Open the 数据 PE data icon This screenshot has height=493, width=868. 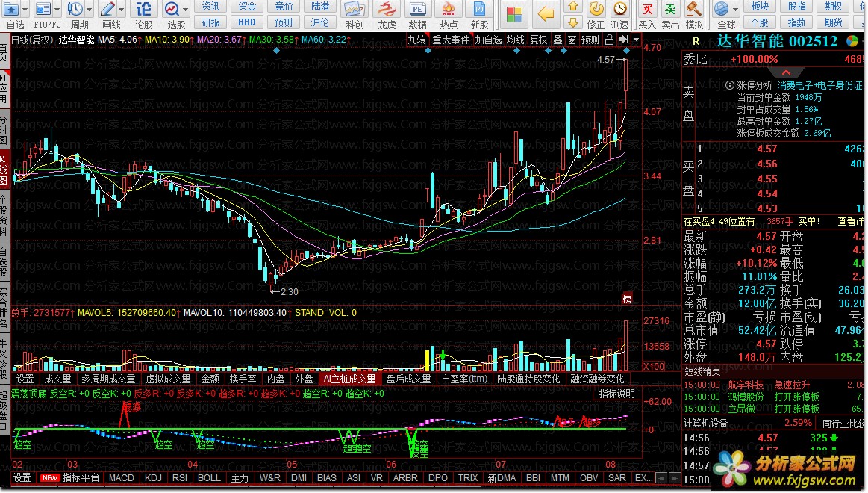pos(417,10)
